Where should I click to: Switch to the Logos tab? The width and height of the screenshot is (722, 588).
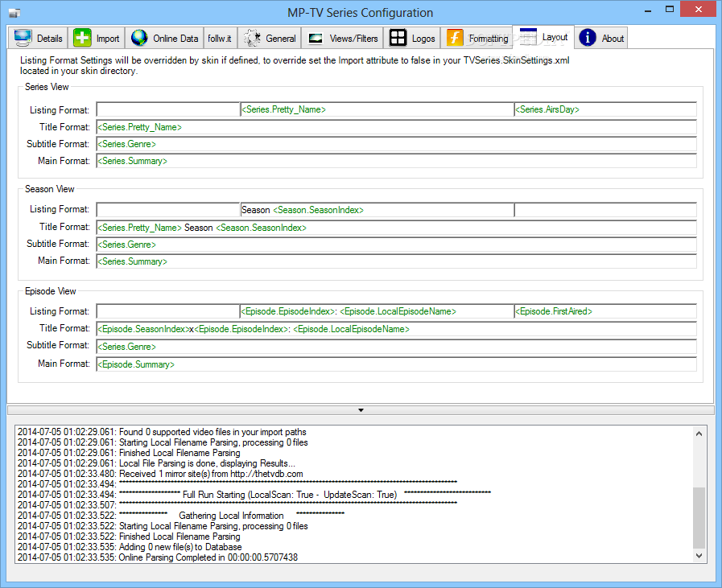click(411, 38)
